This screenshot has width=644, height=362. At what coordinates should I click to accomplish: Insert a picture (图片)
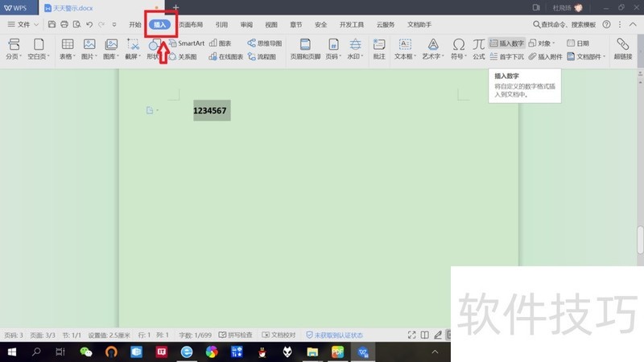pos(89,49)
